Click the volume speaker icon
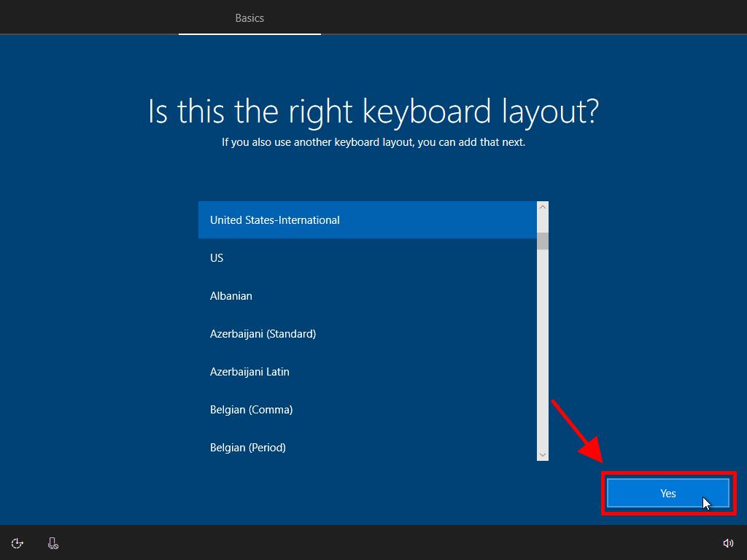 (x=727, y=543)
